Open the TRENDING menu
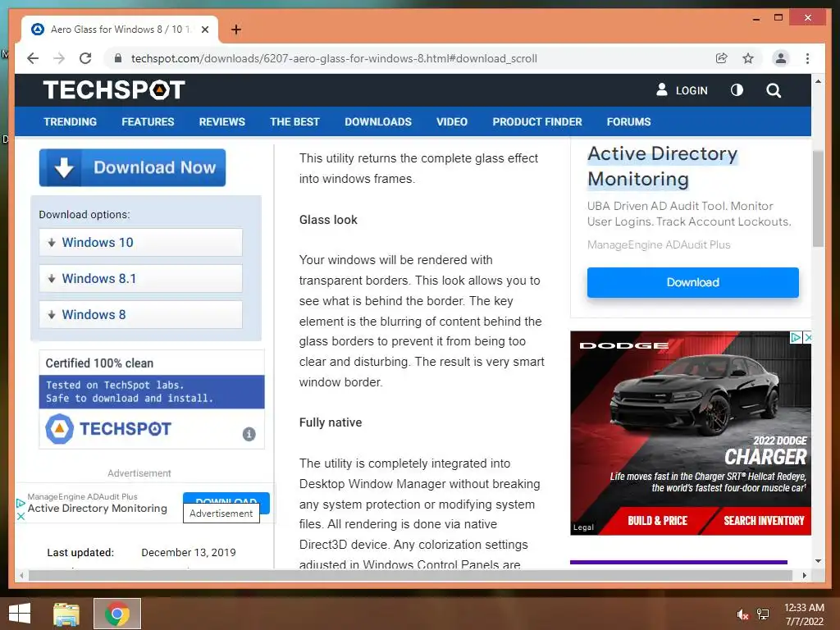 [71, 121]
